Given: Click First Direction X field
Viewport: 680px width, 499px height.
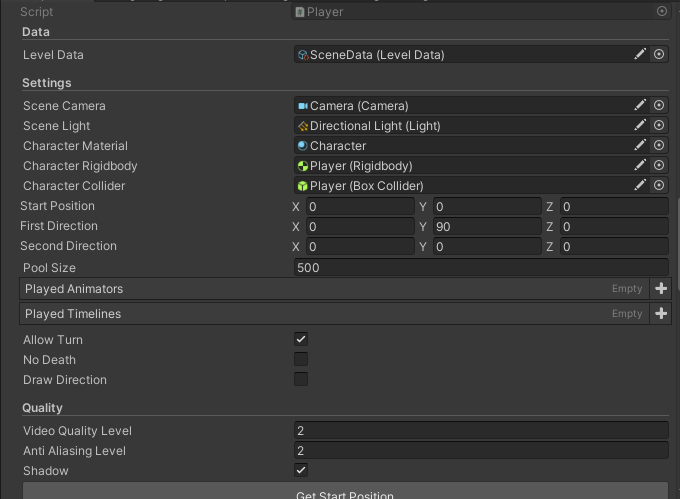Looking at the screenshot, I should point(360,227).
